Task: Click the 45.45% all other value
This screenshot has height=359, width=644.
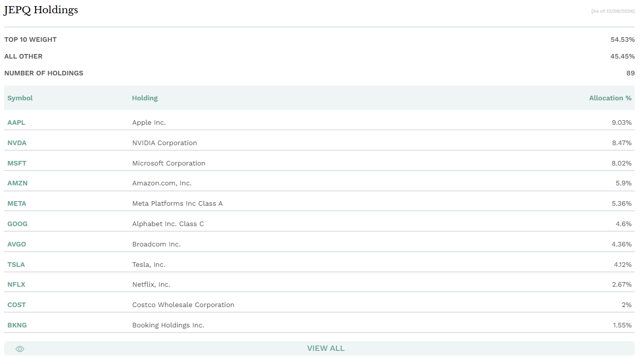Action: coord(623,57)
